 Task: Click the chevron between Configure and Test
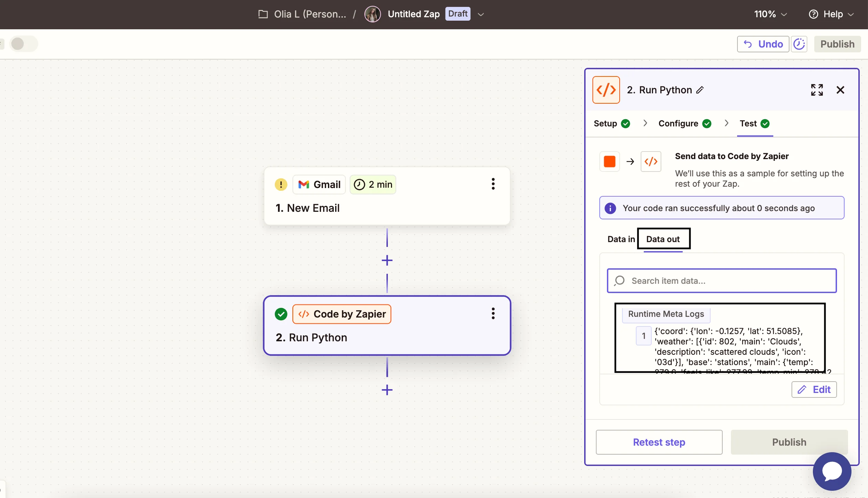click(726, 123)
